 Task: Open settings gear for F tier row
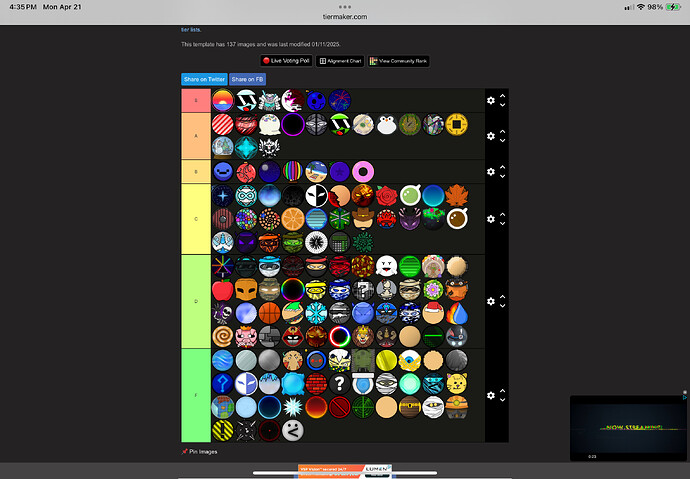pos(491,396)
